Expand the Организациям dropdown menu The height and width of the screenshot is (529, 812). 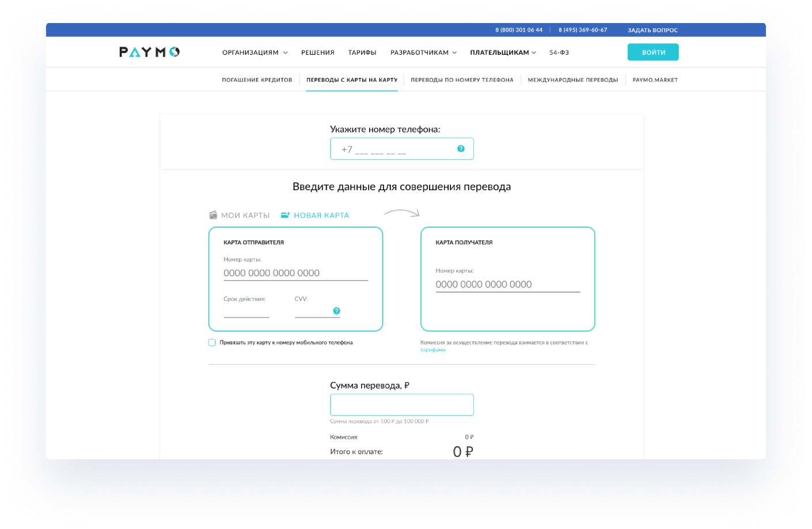(255, 52)
